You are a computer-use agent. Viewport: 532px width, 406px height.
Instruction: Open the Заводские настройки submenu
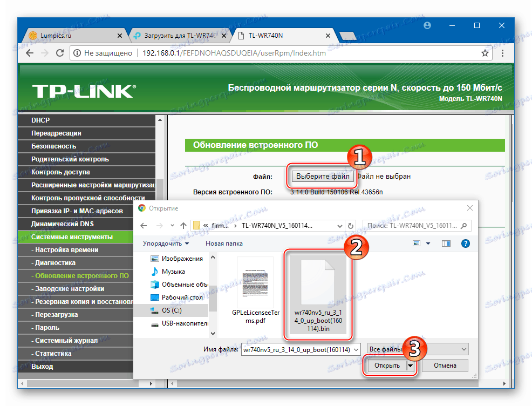(76, 289)
